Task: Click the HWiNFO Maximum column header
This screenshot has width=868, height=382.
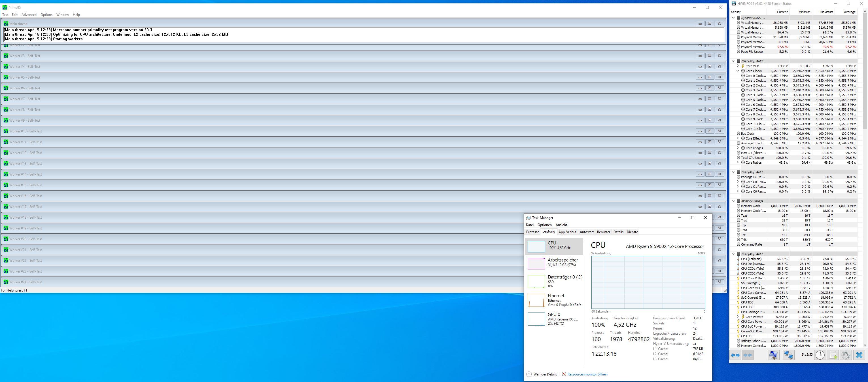Action: 823,12
